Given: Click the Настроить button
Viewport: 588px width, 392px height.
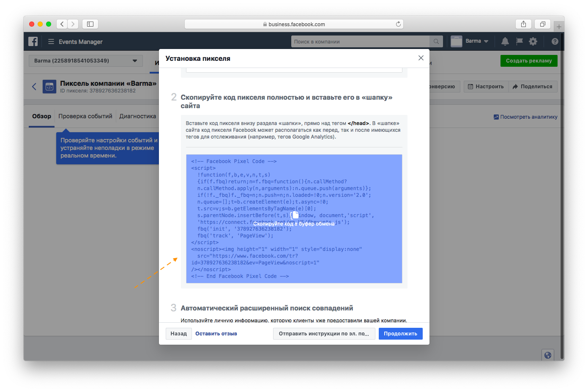Looking at the screenshot, I should [x=486, y=87].
